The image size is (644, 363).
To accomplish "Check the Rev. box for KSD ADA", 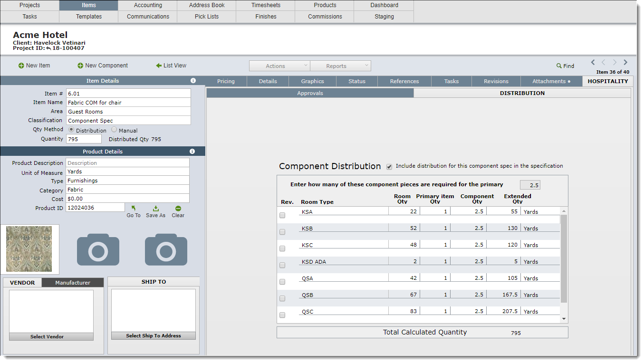I will (282, 265).
